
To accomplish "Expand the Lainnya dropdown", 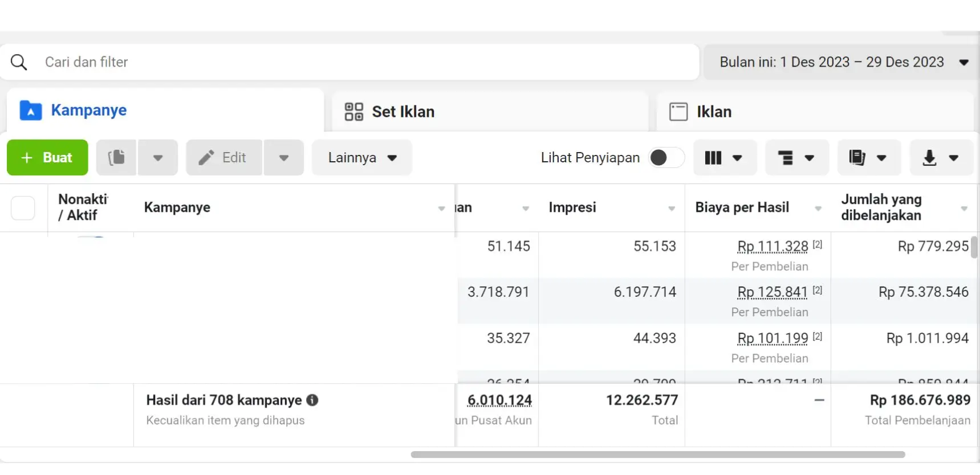I will point(362,157).
